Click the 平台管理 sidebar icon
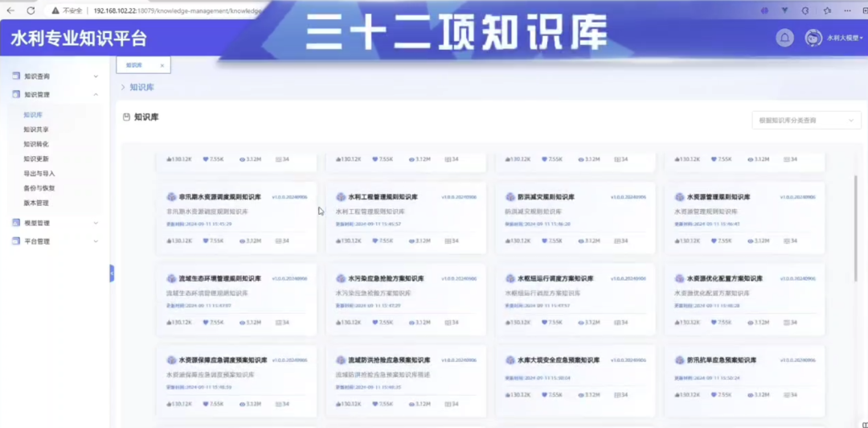 click(16, 241)
